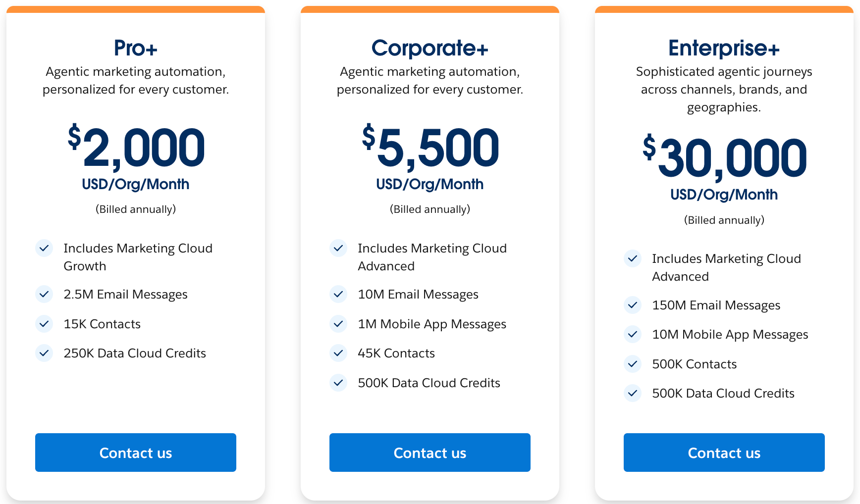Click the checkmark next to 45K Contacts in Corporate+
Screen dimensions: 860x504
coord(338,353)
